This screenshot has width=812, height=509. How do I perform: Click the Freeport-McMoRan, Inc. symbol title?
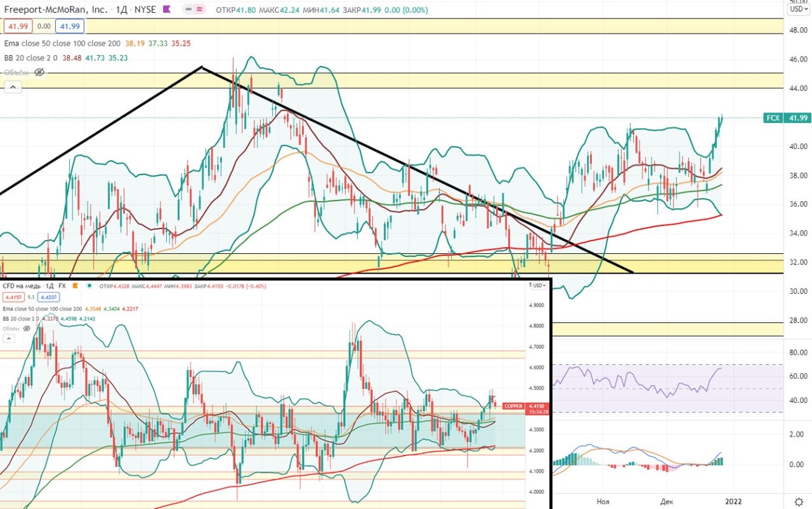point(56,10)
